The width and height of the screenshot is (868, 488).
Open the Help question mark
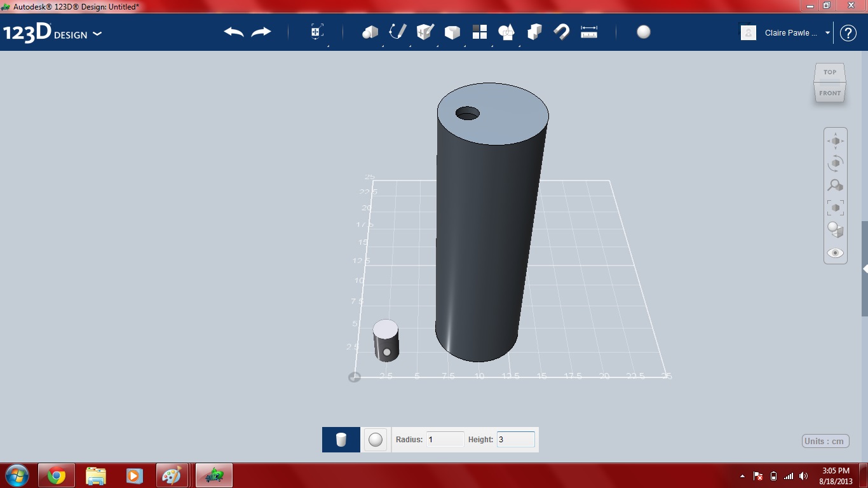click(848, 33)
